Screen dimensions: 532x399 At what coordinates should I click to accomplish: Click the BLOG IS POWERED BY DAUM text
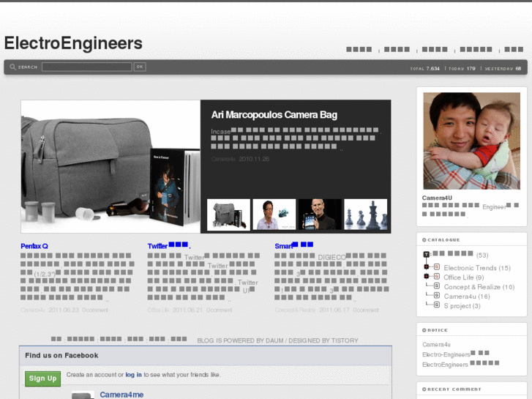pyautogui.click(x=240, y=340)
